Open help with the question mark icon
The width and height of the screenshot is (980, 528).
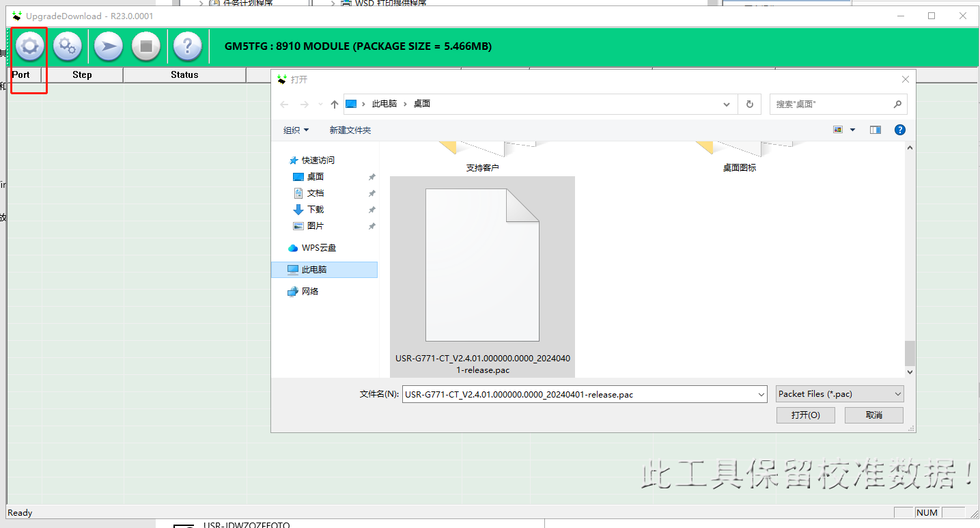pos(187,46)
